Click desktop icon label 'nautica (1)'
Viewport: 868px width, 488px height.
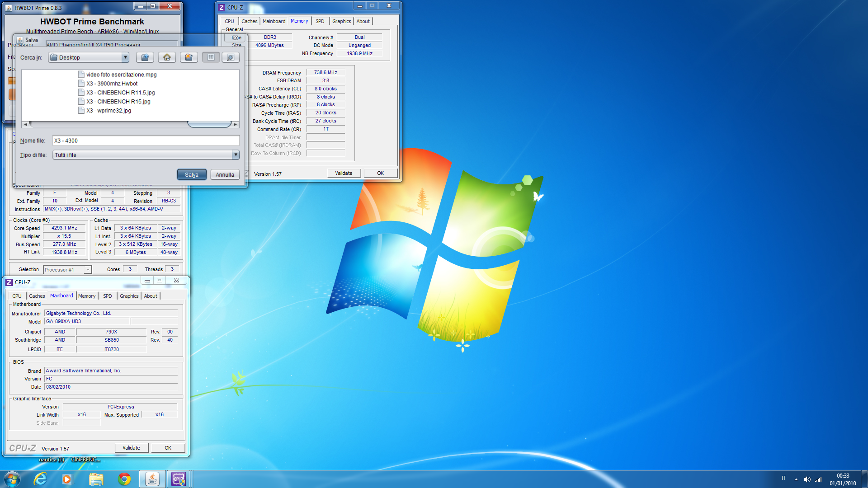tap(51, 460)
